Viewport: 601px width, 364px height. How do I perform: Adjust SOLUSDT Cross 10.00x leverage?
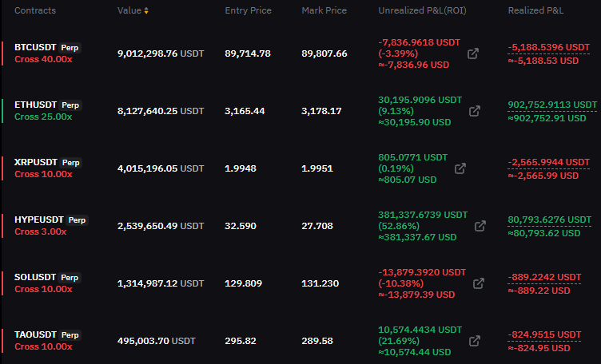[x=43, y=289]
